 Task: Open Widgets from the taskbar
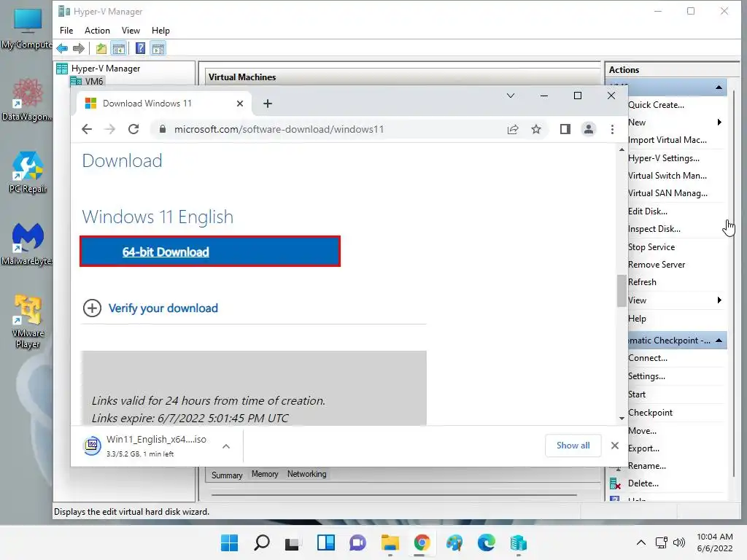(326, 542)
